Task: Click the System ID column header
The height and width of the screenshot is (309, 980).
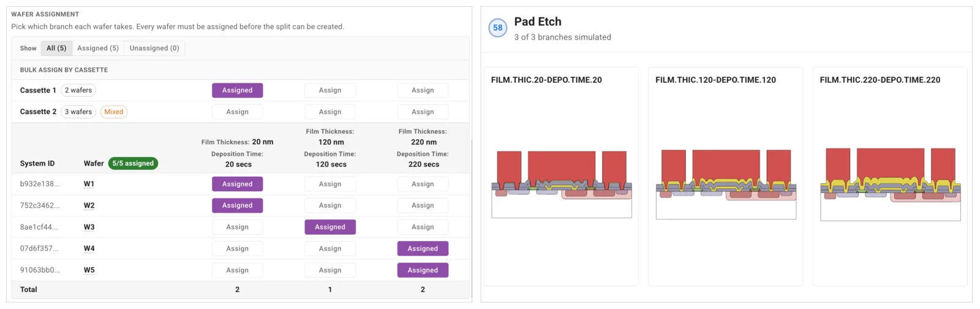Action: click(37, 164)
